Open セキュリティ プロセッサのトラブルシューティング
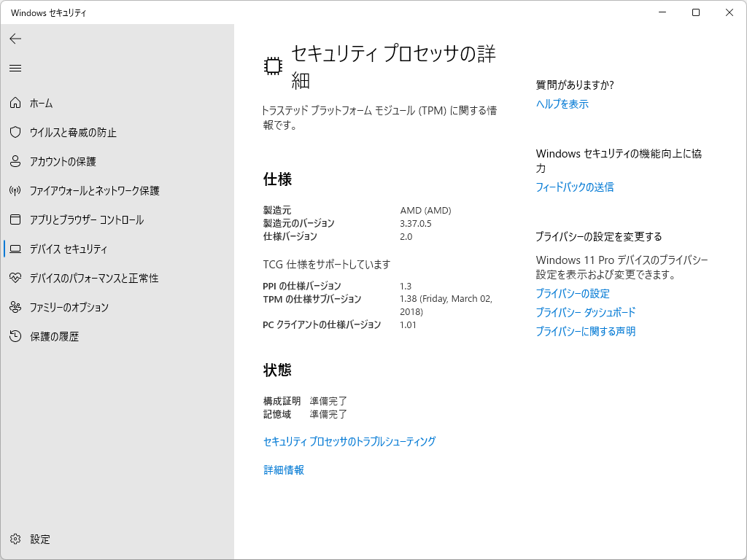This screenshot has width=747, height=560. [x=349, y=441]
